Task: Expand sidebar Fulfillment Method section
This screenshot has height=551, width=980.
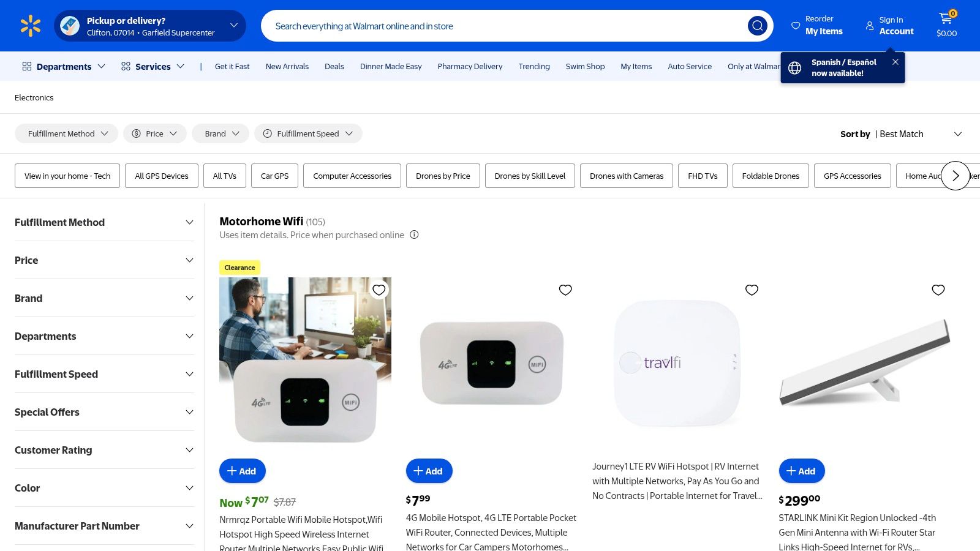Action: pyautogui.click(x=104, y=222)
